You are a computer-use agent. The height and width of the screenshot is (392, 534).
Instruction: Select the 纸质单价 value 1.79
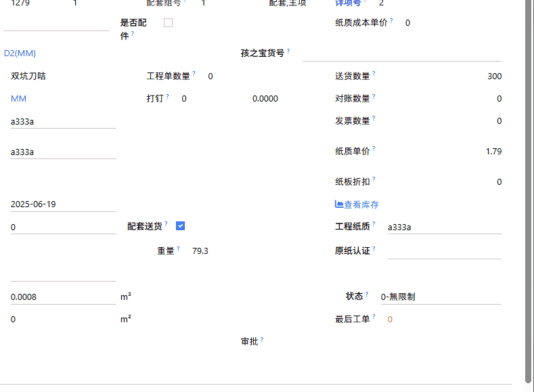(494, 152)
